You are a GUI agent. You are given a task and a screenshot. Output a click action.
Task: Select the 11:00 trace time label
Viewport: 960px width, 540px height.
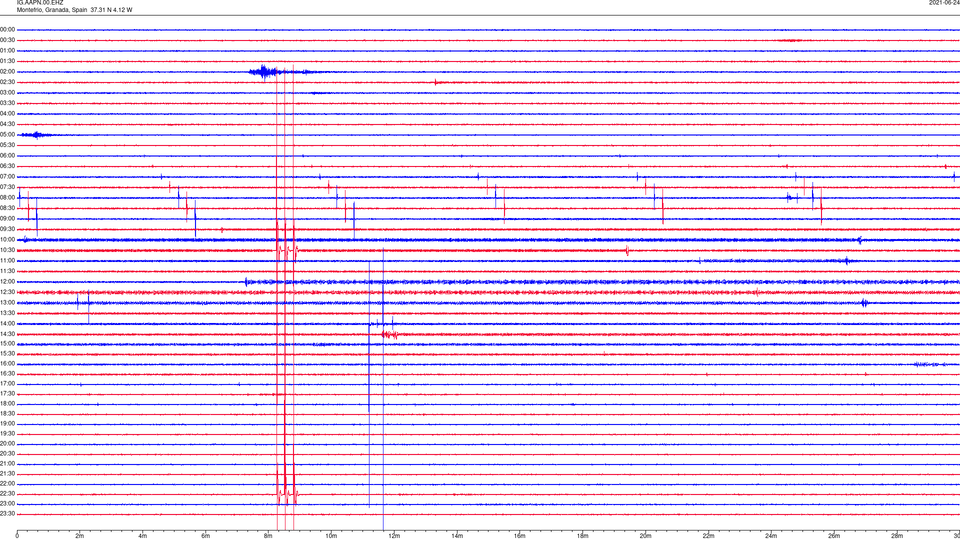click(x=7, y=261)
